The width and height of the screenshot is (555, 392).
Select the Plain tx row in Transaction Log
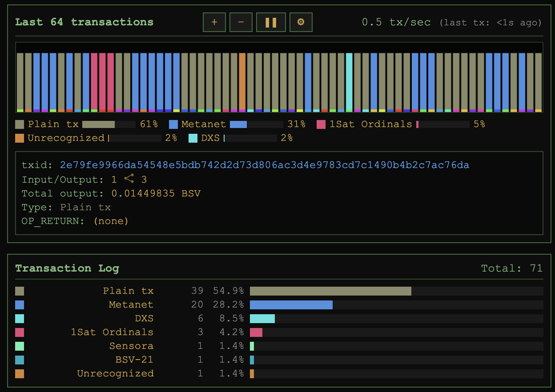pos(279,291)
